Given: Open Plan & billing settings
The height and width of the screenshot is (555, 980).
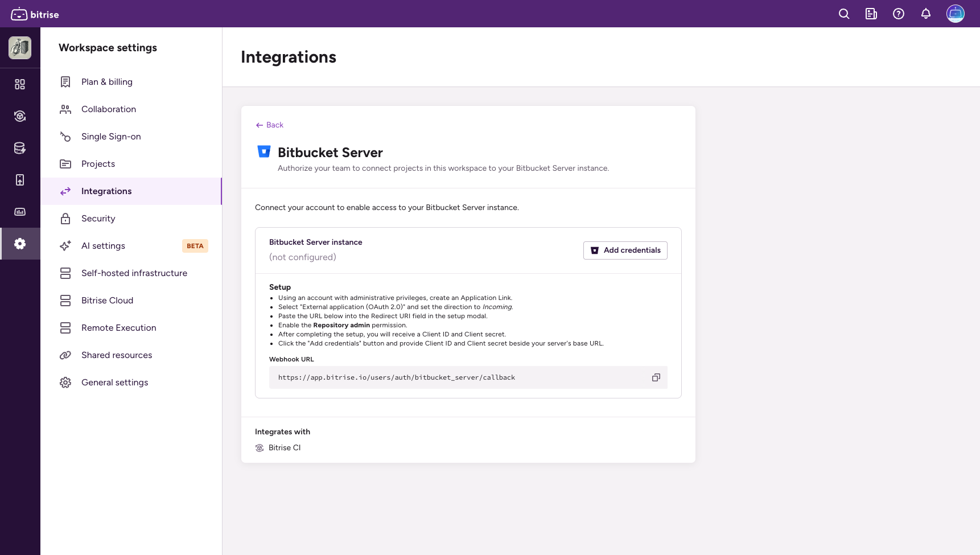Looking at the screenshot, I should [x=107, y=81].
